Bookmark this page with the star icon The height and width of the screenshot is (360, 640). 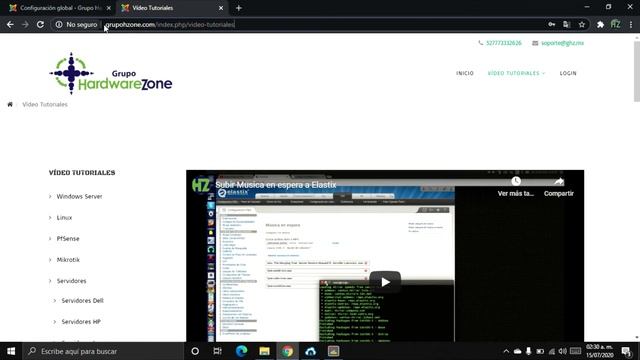tap(582, 24)
